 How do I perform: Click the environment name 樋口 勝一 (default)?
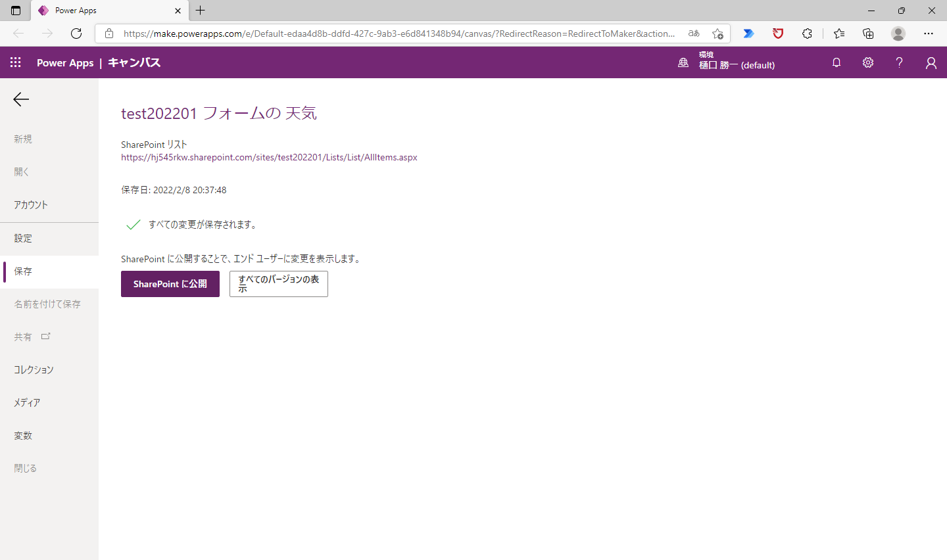(x=737, y=65)
